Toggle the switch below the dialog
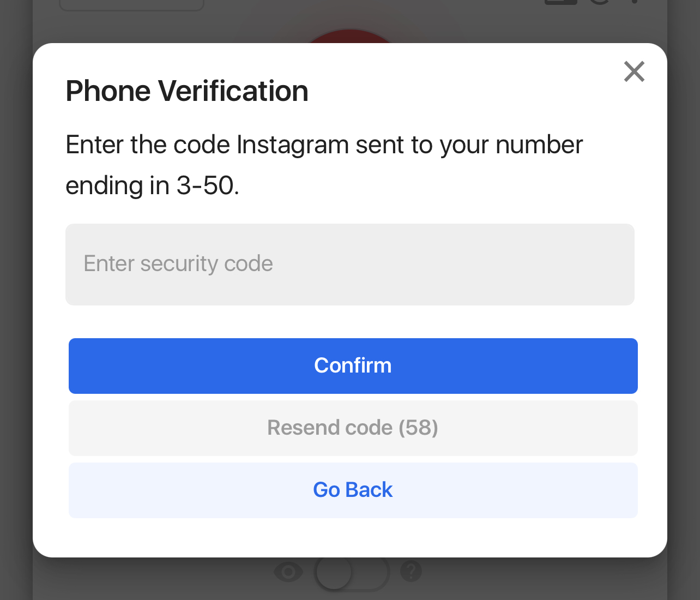The image size is (700, 600). (352, 573)
